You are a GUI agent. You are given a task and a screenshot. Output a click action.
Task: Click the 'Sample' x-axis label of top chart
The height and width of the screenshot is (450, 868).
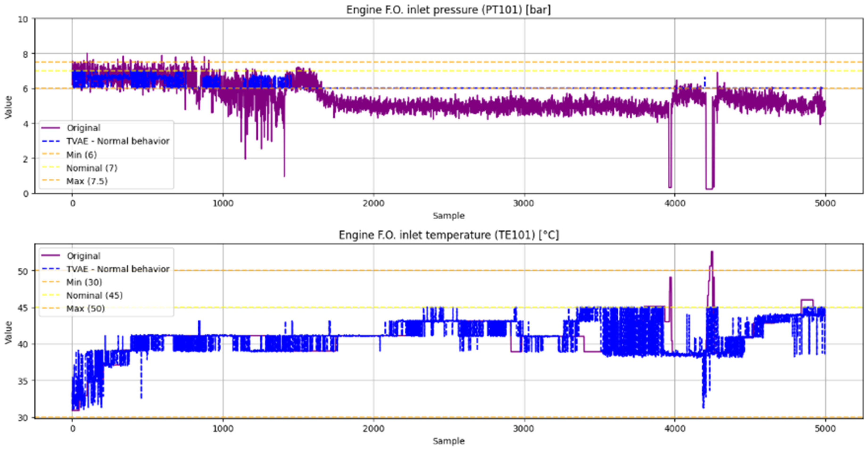click(x=448, y=216)
